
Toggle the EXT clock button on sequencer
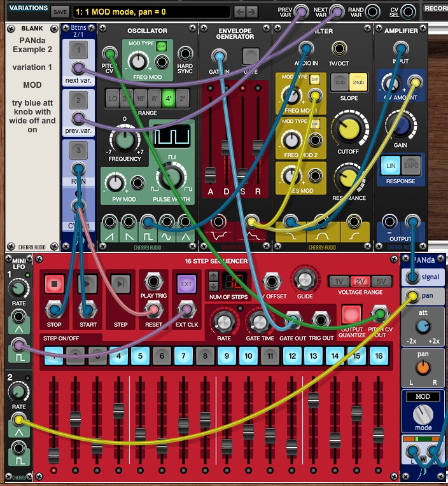click(186, 284)
